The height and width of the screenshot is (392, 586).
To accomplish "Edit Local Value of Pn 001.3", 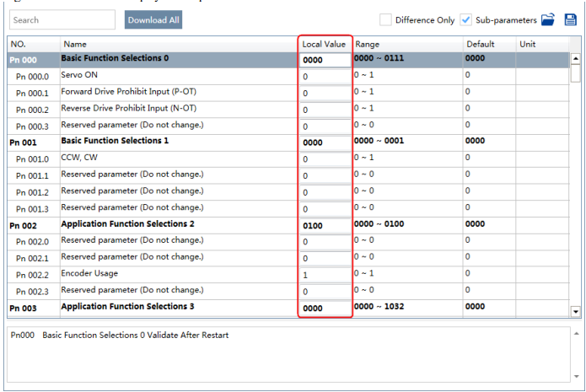I will click(325, 209).
